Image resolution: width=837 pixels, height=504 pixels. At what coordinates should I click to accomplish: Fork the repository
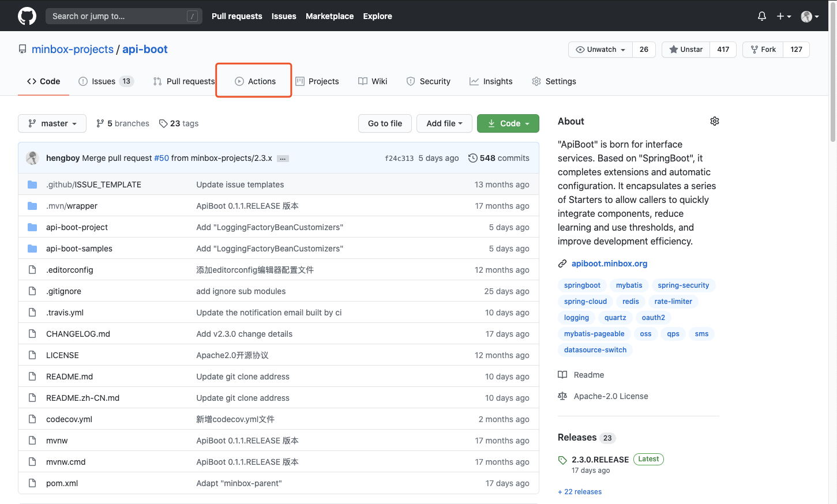[x=763, y=50]
